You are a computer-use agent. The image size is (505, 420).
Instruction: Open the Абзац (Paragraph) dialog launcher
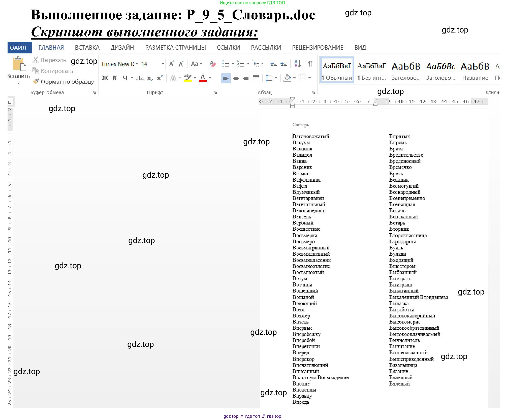point(313,92)
